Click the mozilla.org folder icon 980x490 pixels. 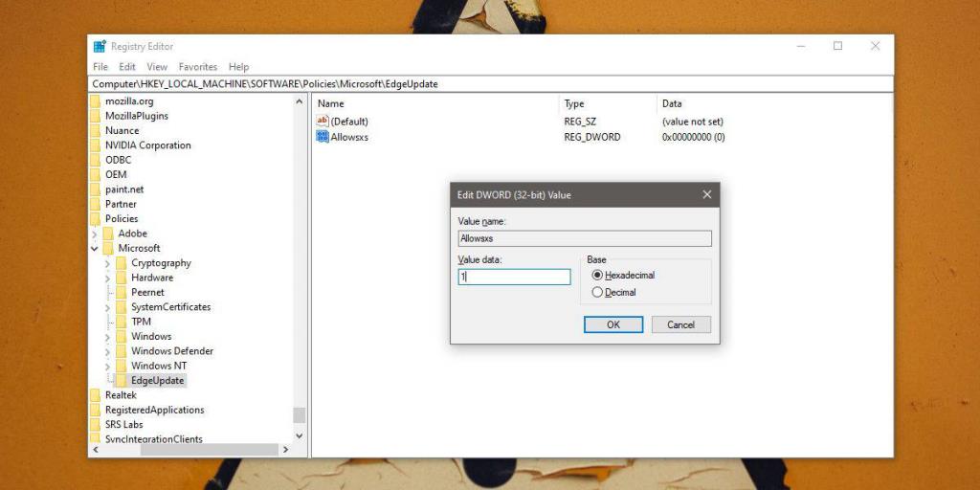point(95,101)
